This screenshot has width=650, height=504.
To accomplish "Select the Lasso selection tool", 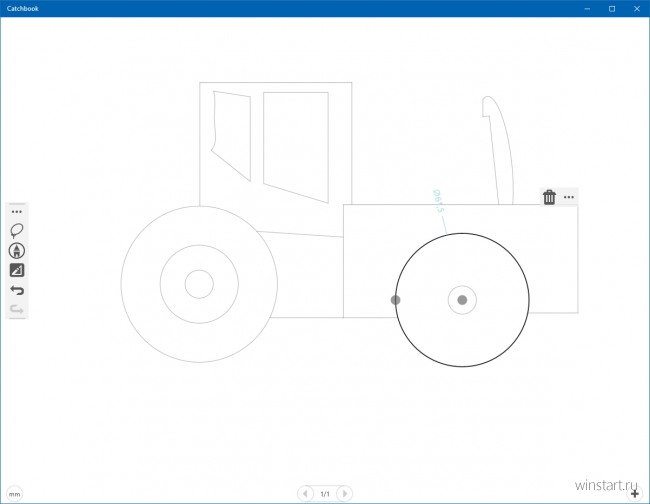I will click(17, 230).
